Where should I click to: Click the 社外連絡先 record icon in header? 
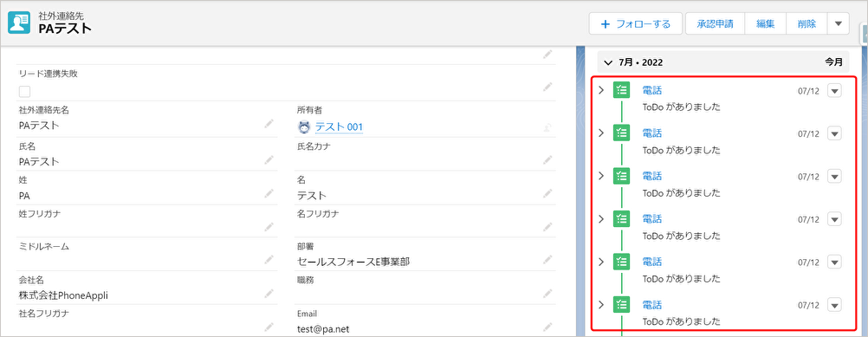[19, 23]
